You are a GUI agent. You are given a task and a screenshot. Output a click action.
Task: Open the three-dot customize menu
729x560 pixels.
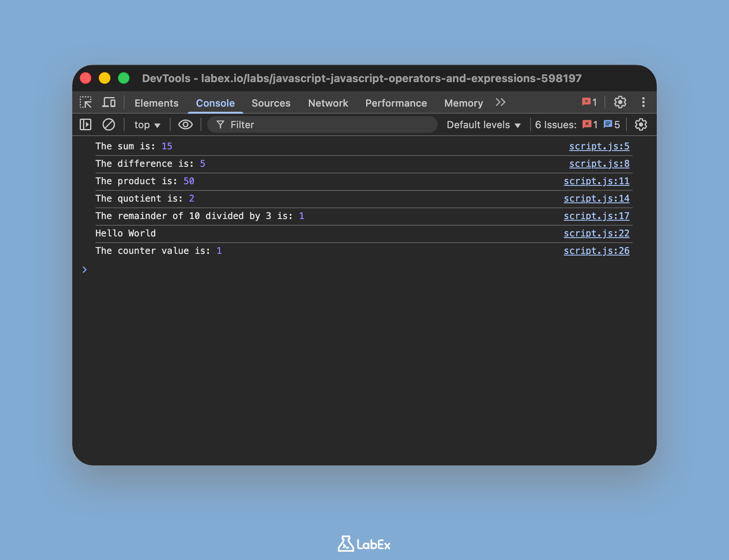click(643, 102)
